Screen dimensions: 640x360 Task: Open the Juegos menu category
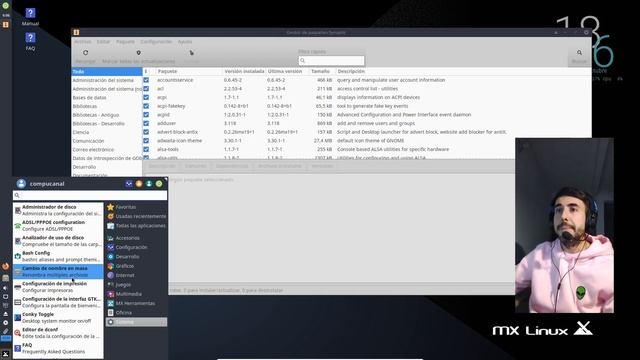pyautogui.click(x=136, y=284)
